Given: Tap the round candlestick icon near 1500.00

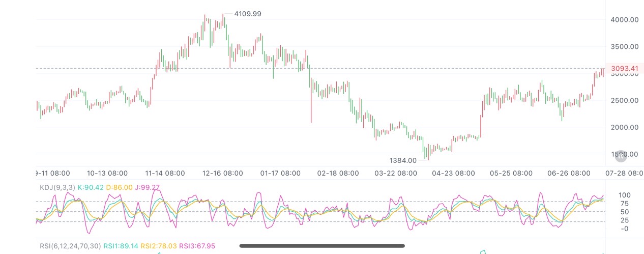Looking at the screenshot, I should coord(620,154).
